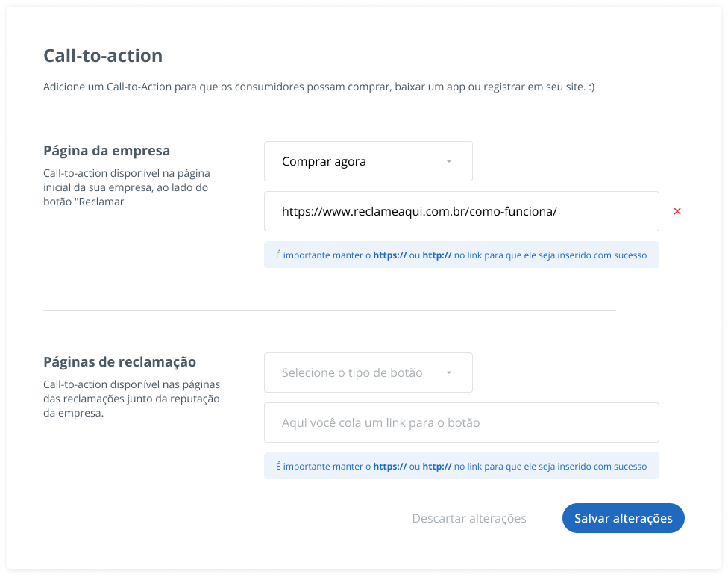Click the description mentioning botão "Reclamar
This screenshot has width=728, height=577.
click(x=127, y=187)
